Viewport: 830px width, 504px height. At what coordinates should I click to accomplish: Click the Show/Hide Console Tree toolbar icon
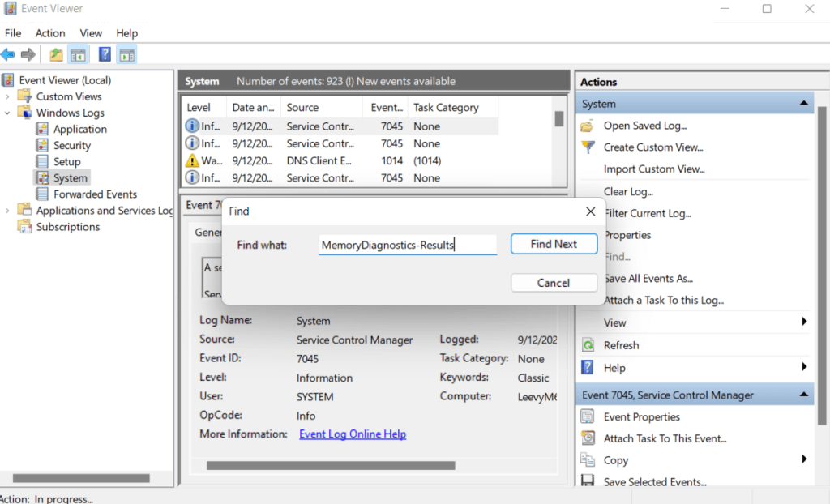point(78,53)
